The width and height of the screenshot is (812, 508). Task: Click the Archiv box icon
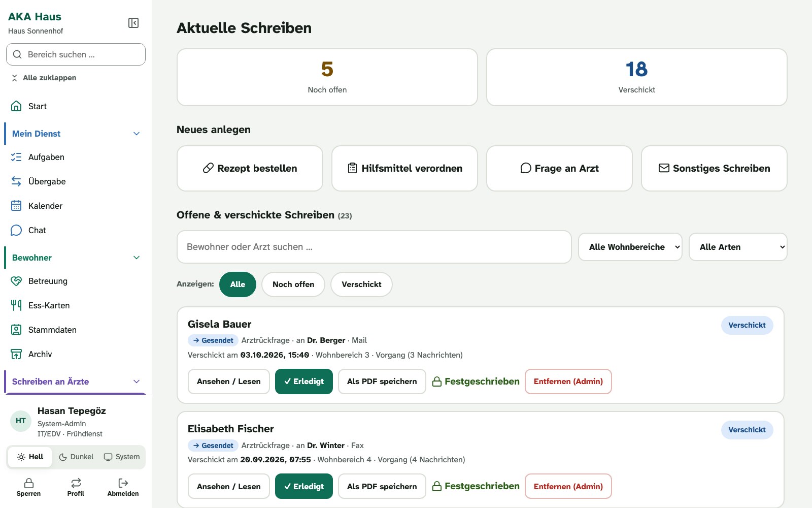16,354
